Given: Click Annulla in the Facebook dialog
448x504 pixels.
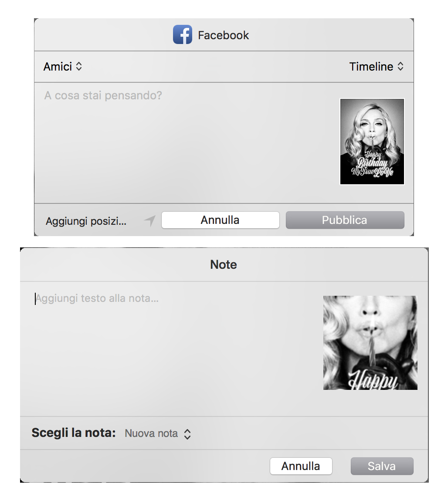Looking at the screenshot, I should coord(221,220).
